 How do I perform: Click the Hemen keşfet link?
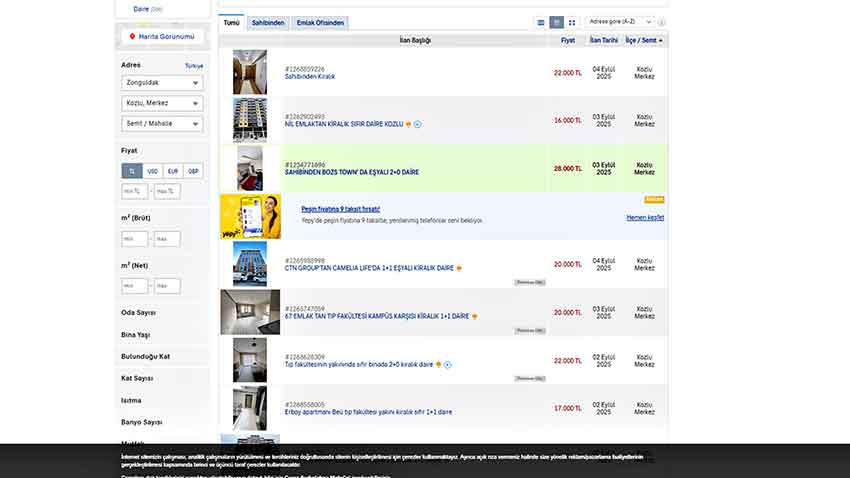645,217
